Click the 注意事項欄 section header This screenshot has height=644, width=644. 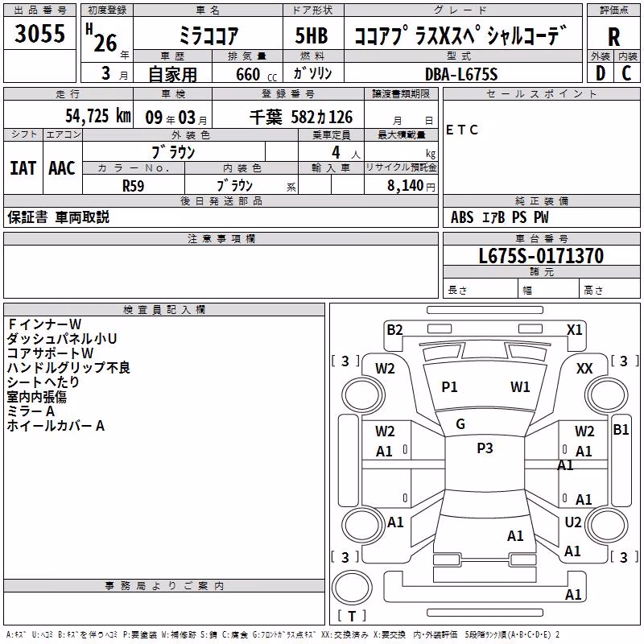(221, 238)
